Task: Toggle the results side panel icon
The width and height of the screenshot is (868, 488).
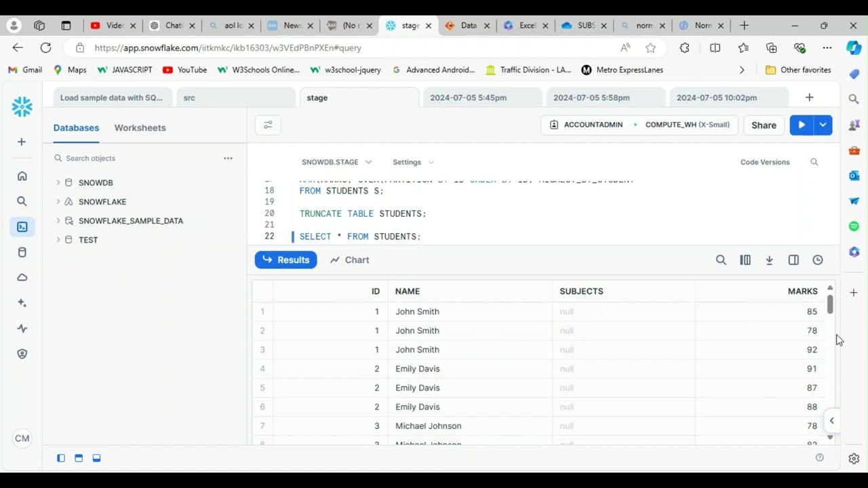Action: pyautogui.click(x=793, y=260)
